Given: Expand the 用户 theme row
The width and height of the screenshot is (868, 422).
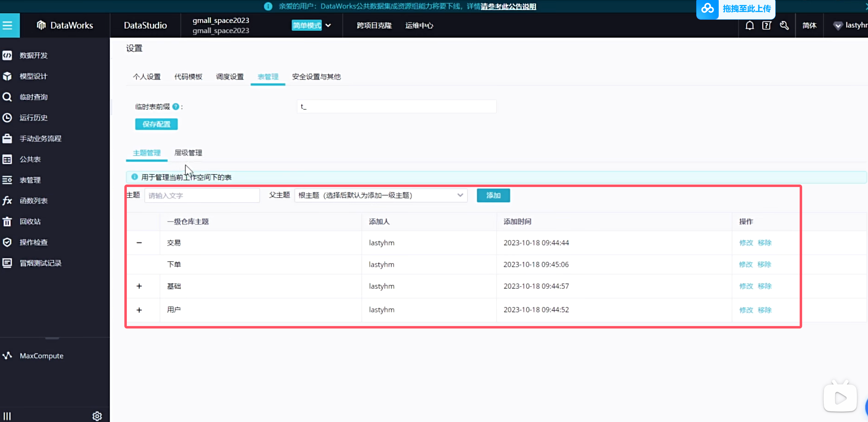Looking at the screenshot, I should point(139,310).
